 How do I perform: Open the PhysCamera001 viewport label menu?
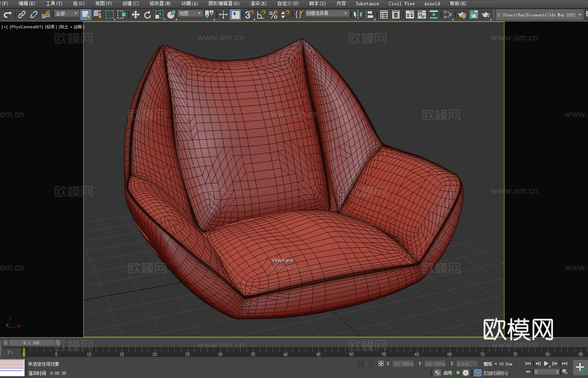click(x=26, y=27)
